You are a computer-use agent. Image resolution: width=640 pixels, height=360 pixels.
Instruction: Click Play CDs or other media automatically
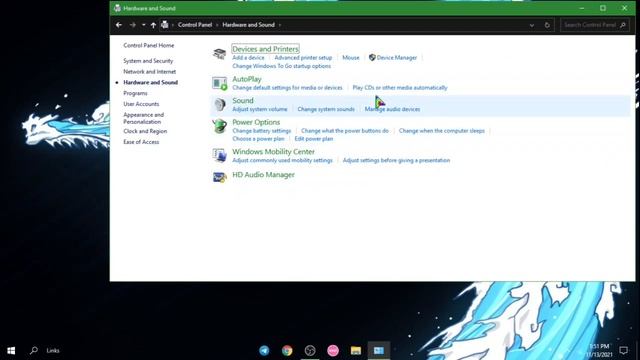pyautogui.click(x=400, y=88)
